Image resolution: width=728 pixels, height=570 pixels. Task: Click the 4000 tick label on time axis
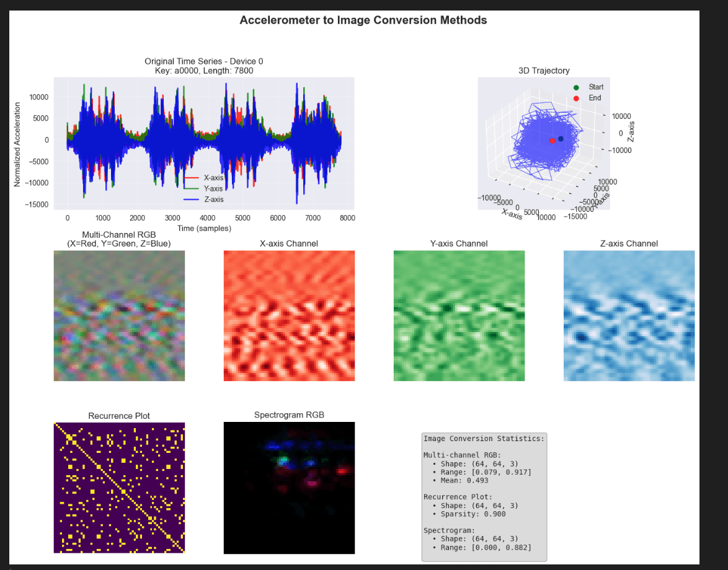[208, 217]
